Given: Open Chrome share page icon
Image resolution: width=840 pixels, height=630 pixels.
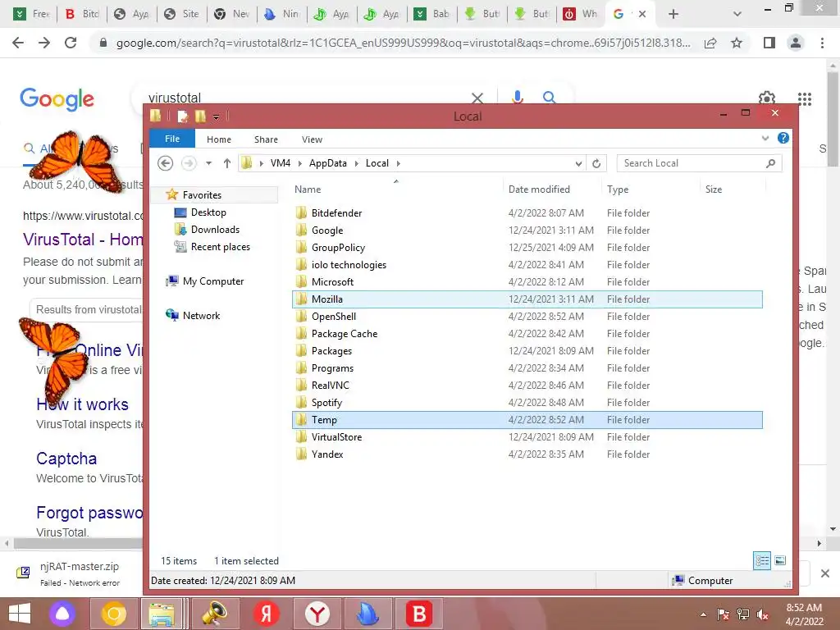Looking at the screenshot, I should coord(710,43).
